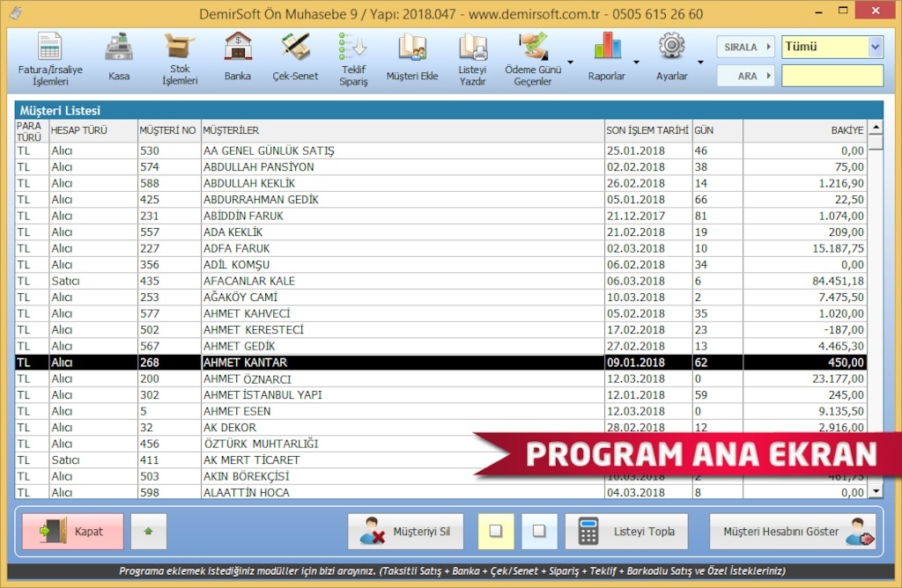Click the ARA button
Image resolution: width=902 pixels, height=588 pixels.
(x=745, y=76)
